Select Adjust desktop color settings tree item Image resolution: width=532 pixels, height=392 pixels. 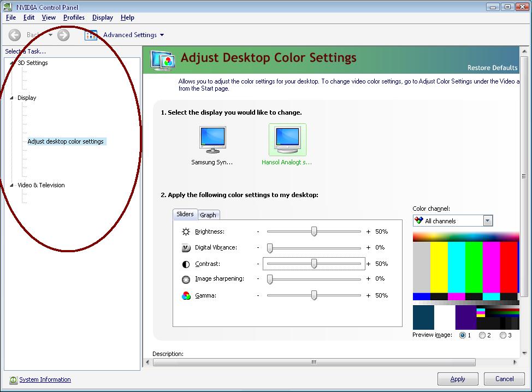click(66, 141)
